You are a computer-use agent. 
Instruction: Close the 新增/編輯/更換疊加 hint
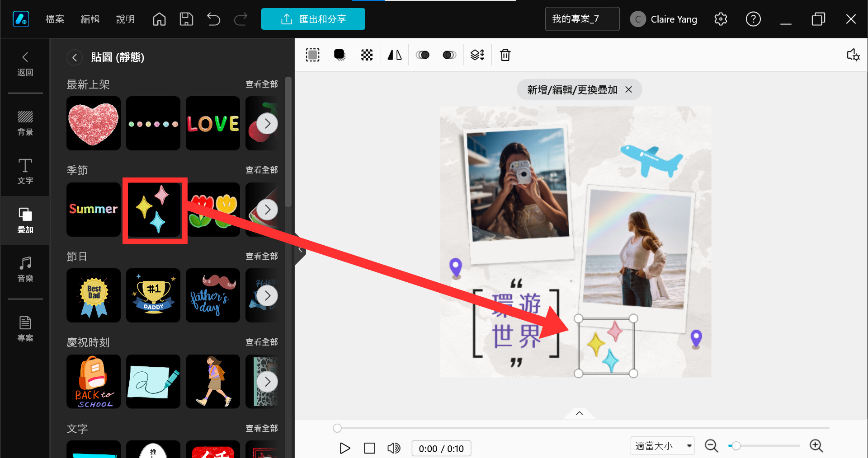pyautogui.click(x=628, y=90)
